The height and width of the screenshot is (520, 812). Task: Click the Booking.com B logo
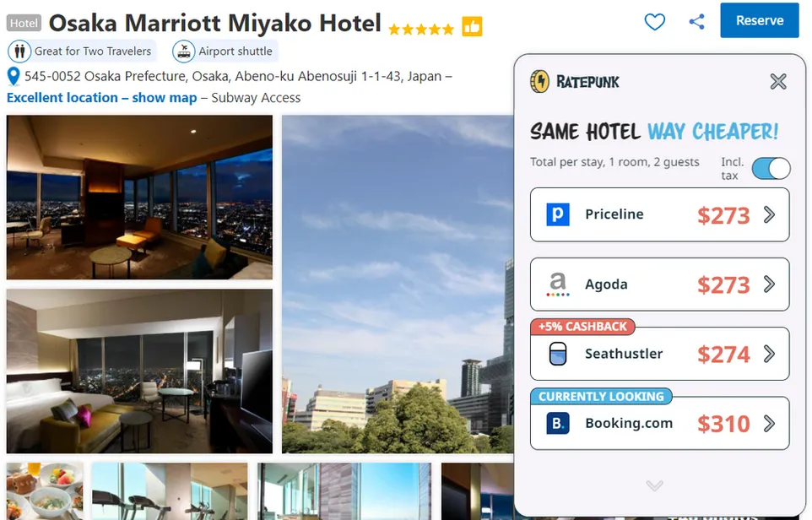click(x=558, y=423)
